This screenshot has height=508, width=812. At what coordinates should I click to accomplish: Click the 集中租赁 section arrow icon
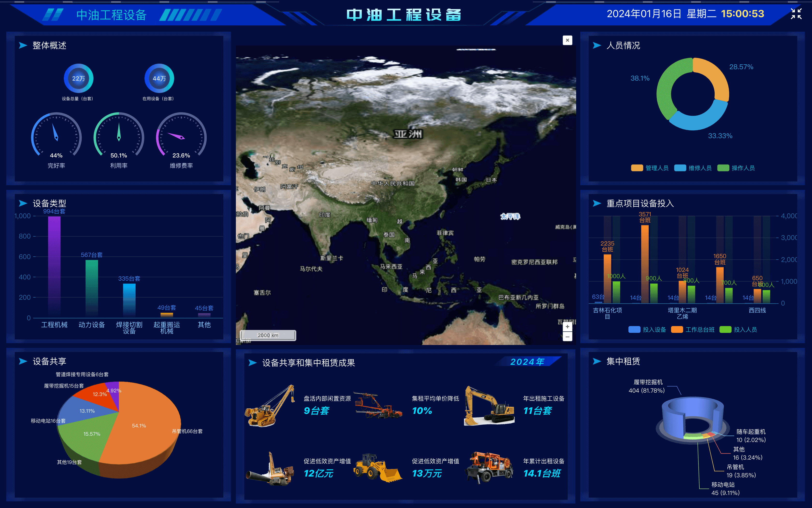597,361
